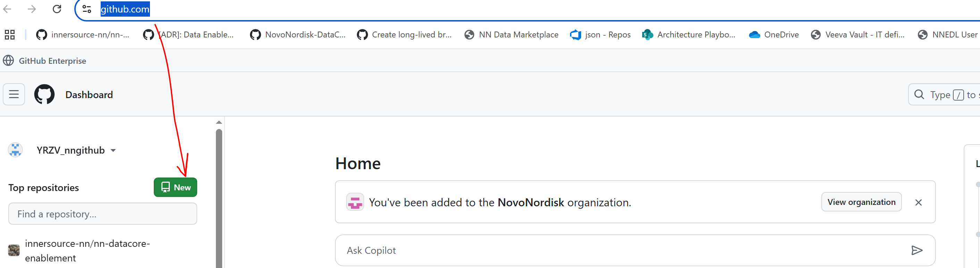Click the NovoNordisk organization logo
980x268 pixels.
click(355, 202)
